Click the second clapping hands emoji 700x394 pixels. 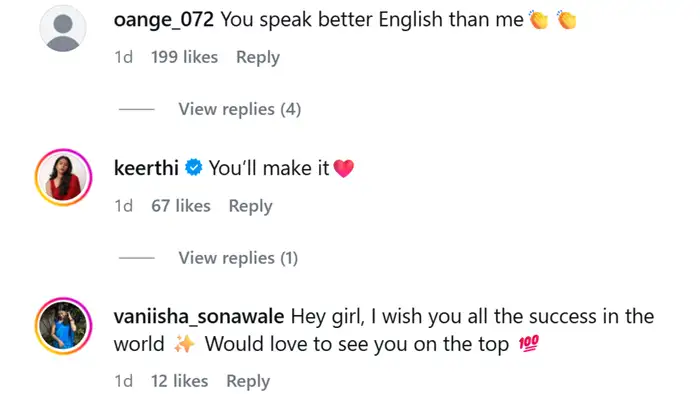coord(567,20)
